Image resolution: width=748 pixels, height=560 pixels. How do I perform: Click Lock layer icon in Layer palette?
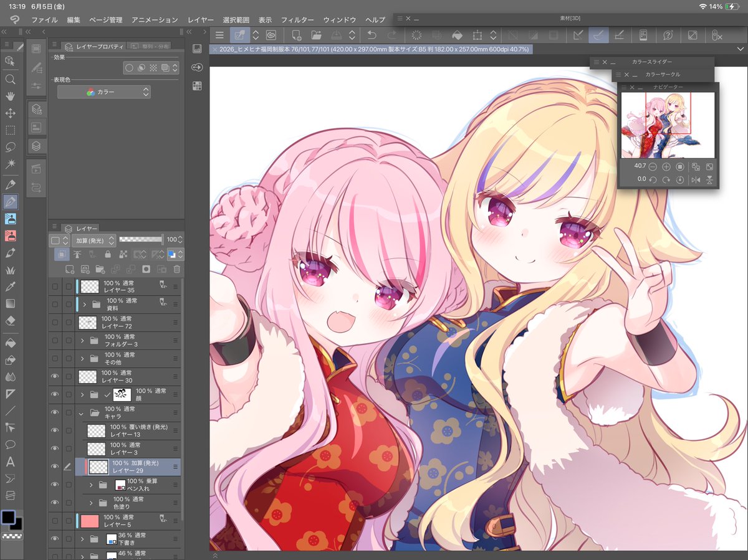pyautogui.click(x=108, y=254)
